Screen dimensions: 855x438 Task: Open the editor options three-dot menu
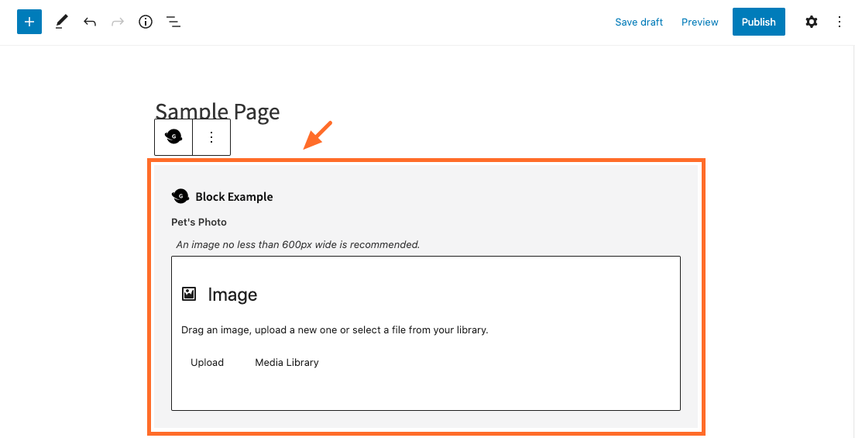pyautogui.click(x=840, y=22)
